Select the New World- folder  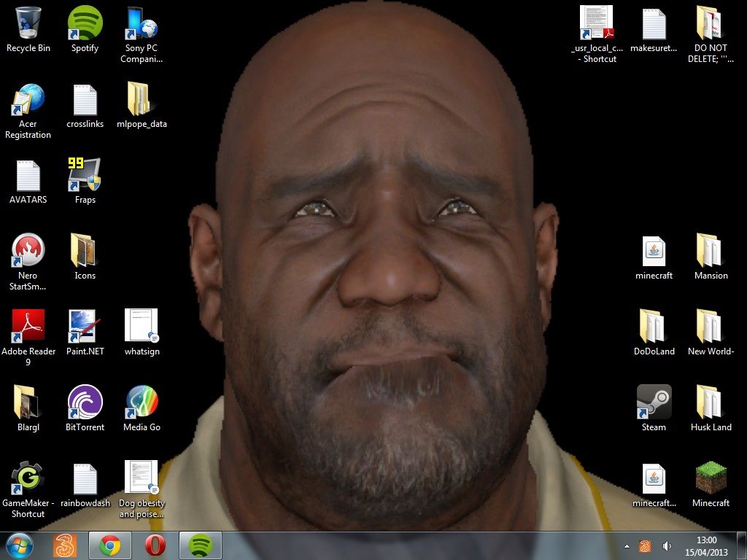[711, 332]
